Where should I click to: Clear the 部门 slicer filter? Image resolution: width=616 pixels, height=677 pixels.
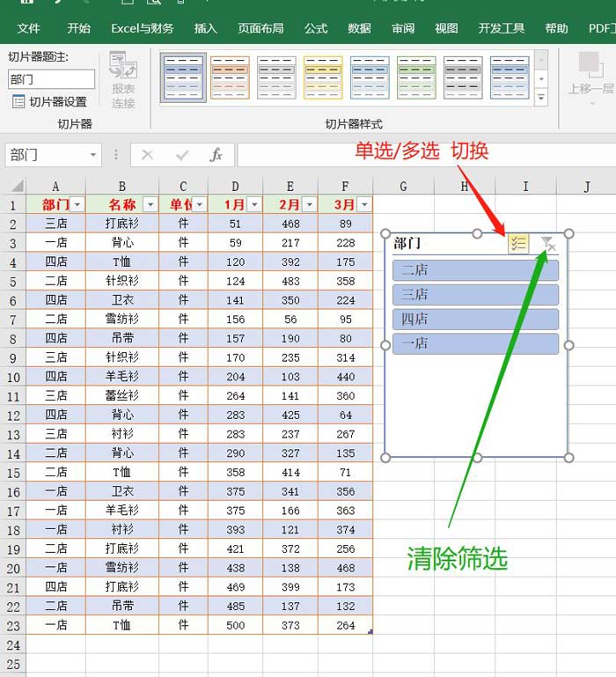[547, 244]
